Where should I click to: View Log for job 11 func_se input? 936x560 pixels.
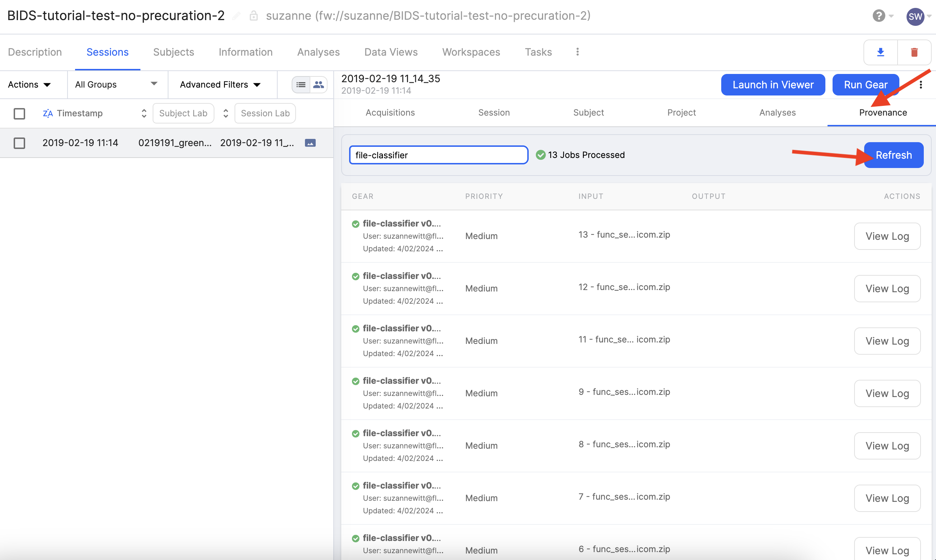click(887, 341)
